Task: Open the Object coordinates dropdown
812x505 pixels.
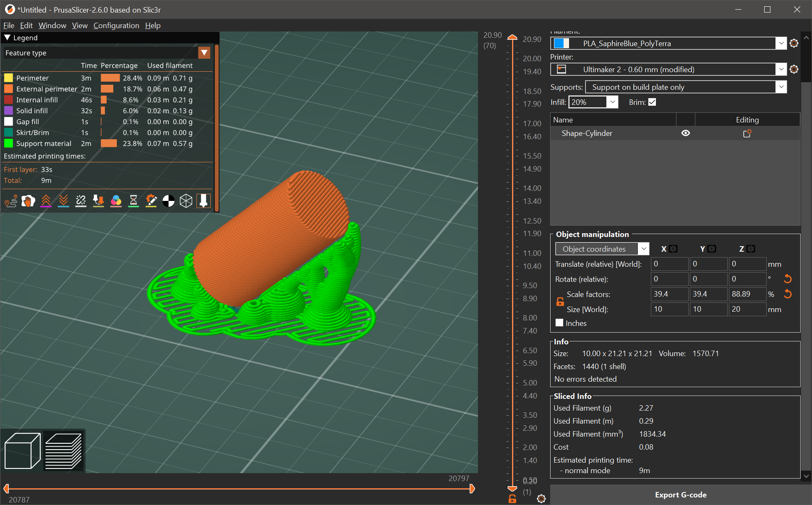Action: coord(644,248)
